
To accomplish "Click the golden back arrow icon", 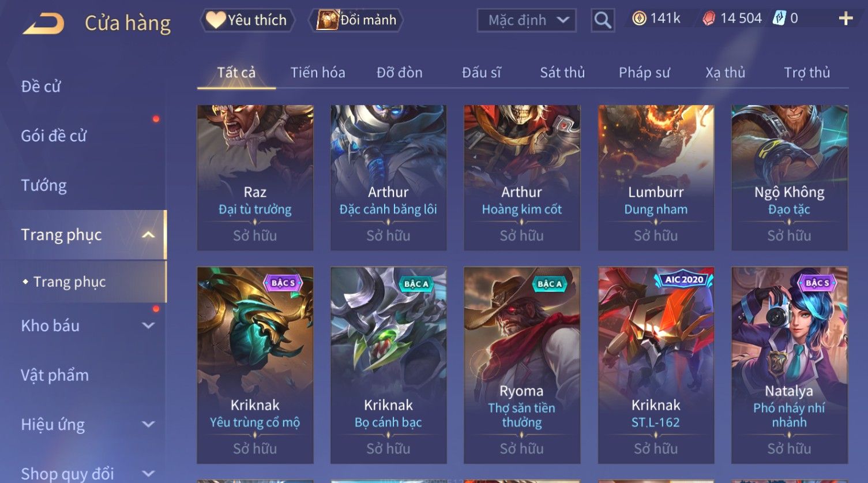I will coord(43,24).
